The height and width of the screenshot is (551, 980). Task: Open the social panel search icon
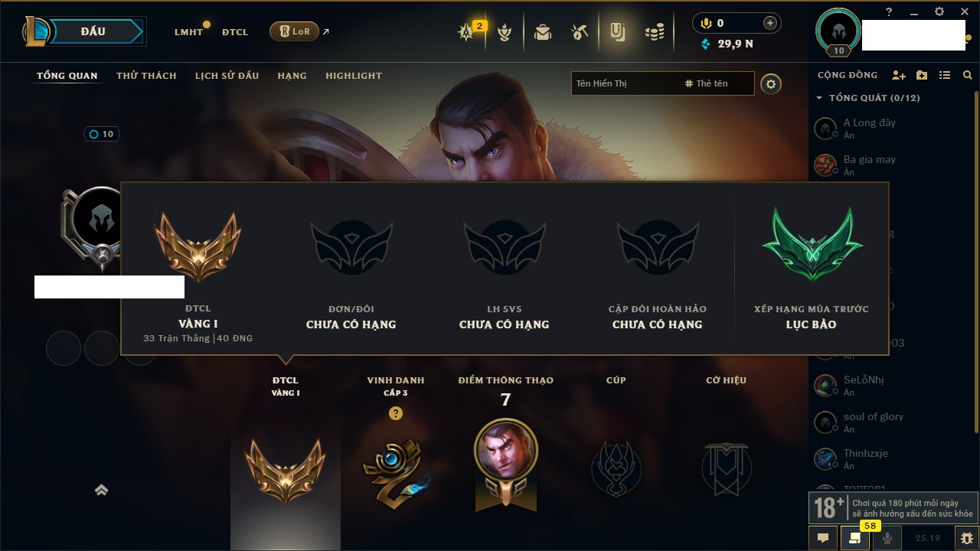[x=968, y=75]
